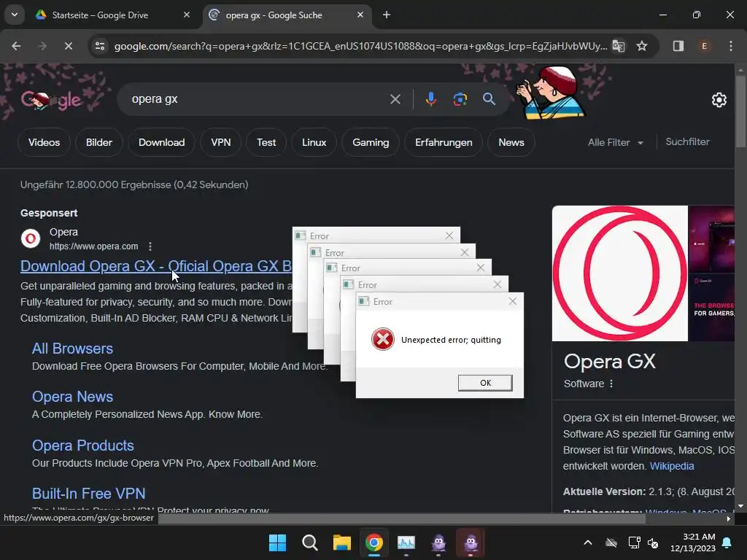
Task: Open the Built-In Free VPN sitelink
Action: click(88, 494)
